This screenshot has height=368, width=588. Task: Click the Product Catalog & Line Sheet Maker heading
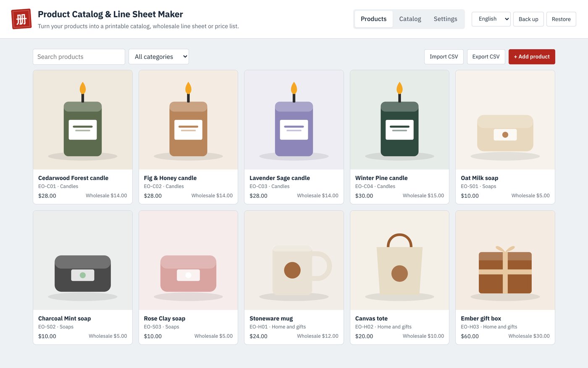[110, 14]
